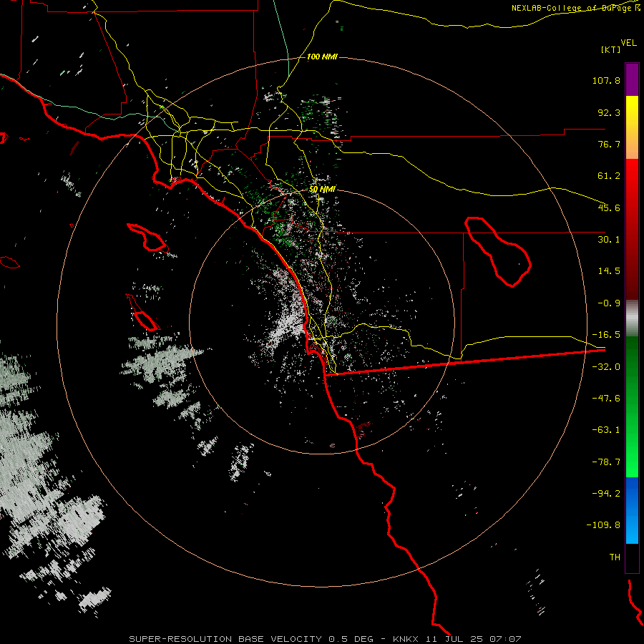This screenshot has width=644, height=644.
Task: Click the [KT] units label
Action: pyautogui.click(x=611, y=49)
